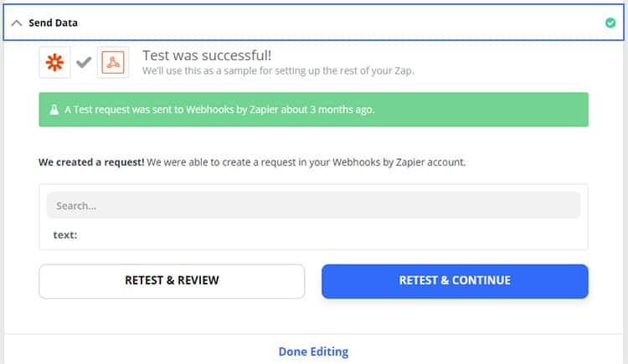This screenshot has width=628, height=364.
Task: Click the flask icon in green banner
Action: click(x=53, y=110)
